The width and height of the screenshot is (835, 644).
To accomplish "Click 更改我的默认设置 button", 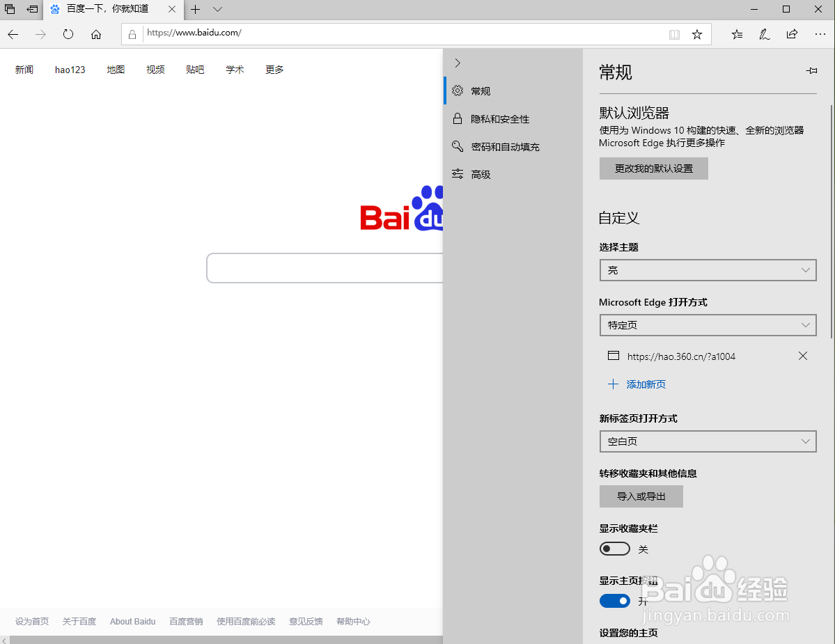I will pos(653,168).
